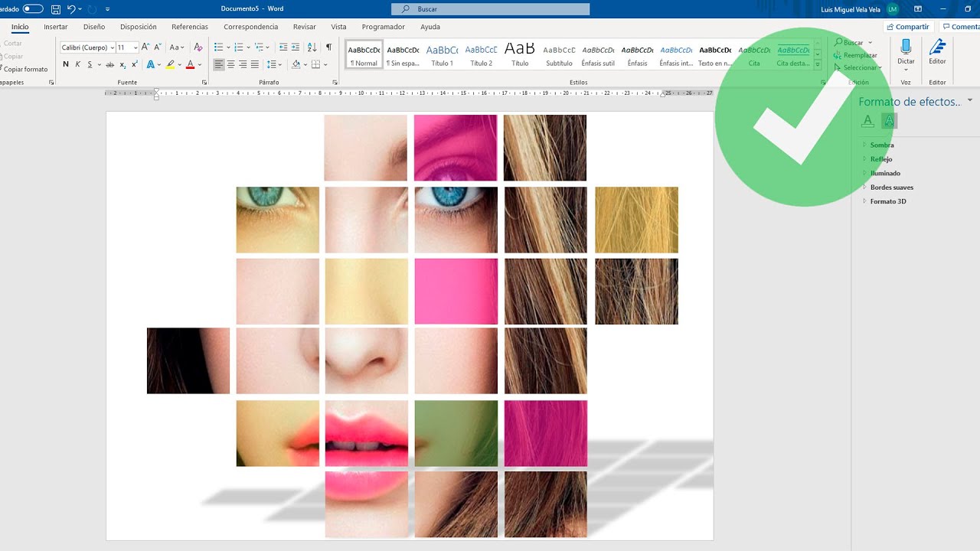Center the paragraph text
Image resolution: width=980 pixels, height=551 pixels.
click(231, 64)
